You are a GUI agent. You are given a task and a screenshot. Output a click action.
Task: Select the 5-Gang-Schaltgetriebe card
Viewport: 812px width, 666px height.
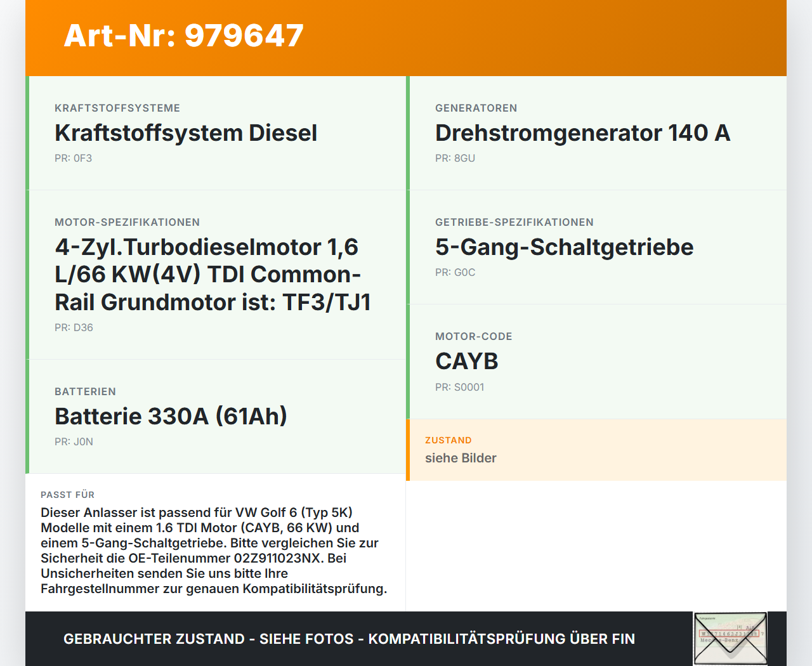[x=564, y=247]
